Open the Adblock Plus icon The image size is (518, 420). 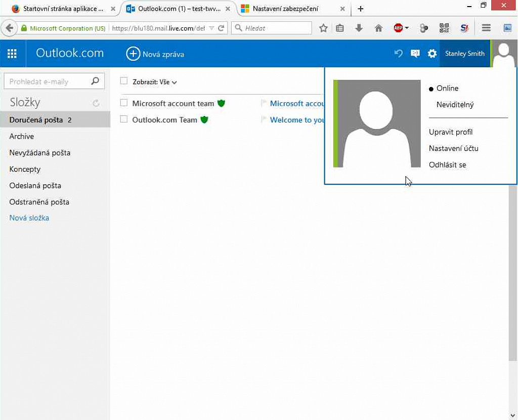pos(398,28)
